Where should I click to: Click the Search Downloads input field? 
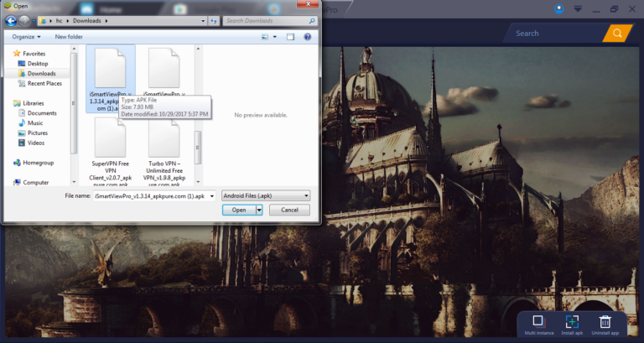click(268, 19)
